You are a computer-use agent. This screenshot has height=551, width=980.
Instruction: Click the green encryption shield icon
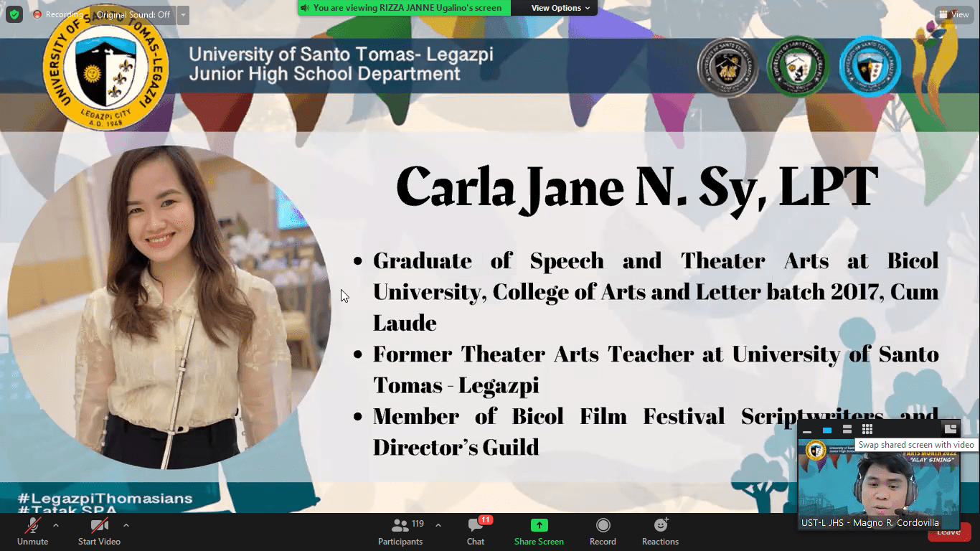pos(14,14)
